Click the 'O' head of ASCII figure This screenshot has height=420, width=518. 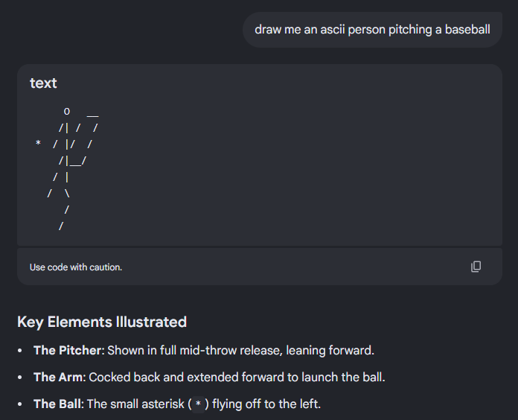(x=67, y=112)
